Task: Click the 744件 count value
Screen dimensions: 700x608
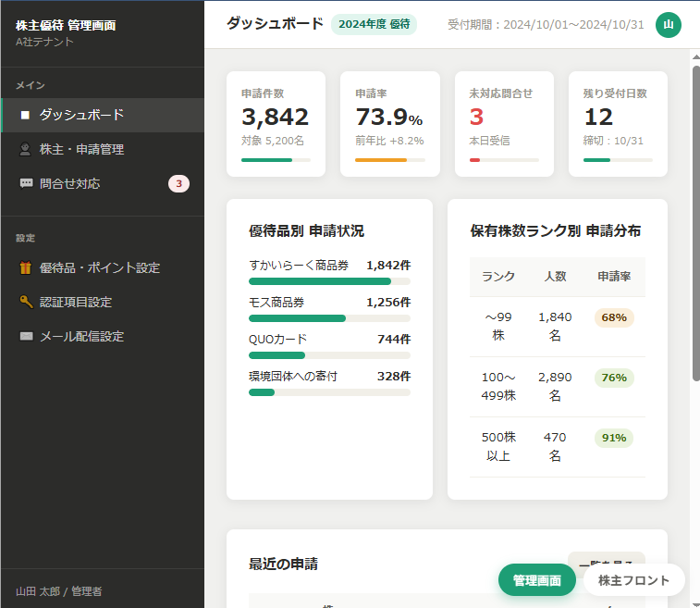Action: tap(394, 340)
